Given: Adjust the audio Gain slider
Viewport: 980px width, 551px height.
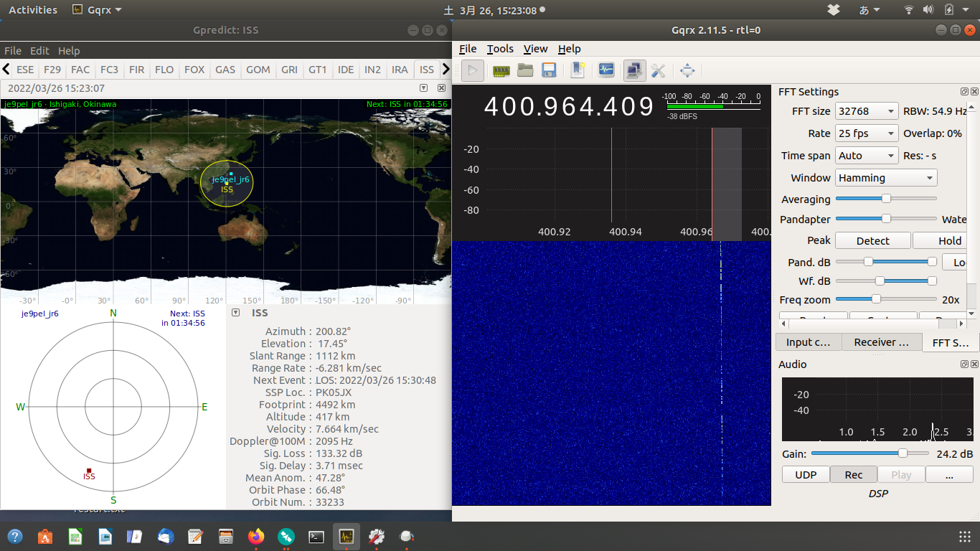Looking at the screenshot, I should coord(871,453).
